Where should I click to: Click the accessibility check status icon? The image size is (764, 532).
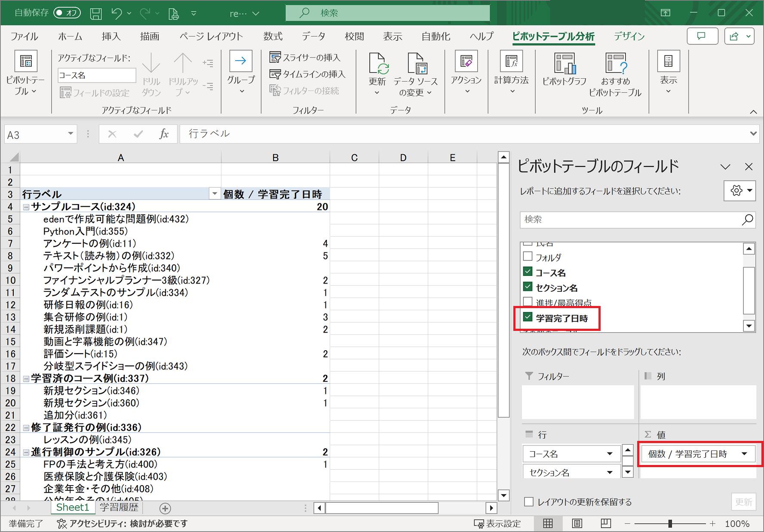(x=62, y=524)
